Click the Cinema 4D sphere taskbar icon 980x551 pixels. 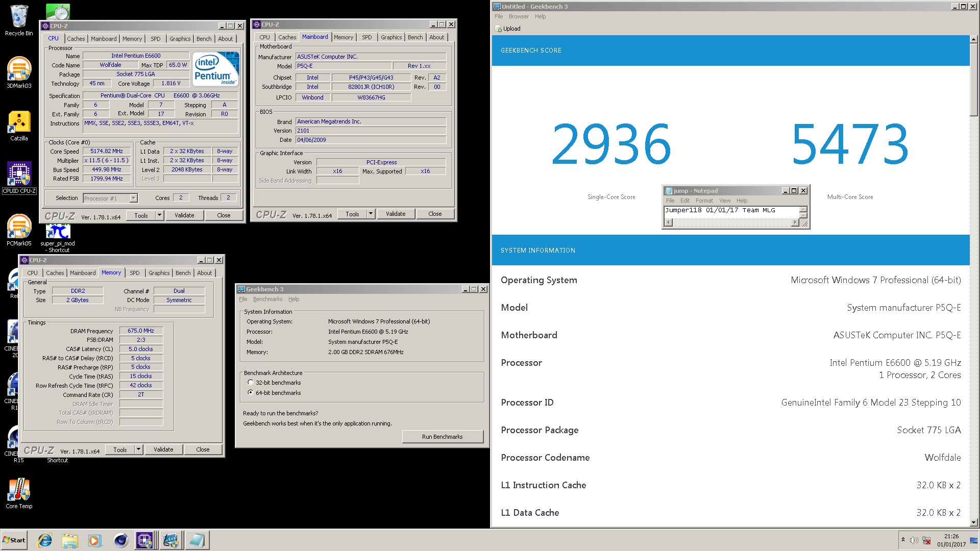pos(120,540)
